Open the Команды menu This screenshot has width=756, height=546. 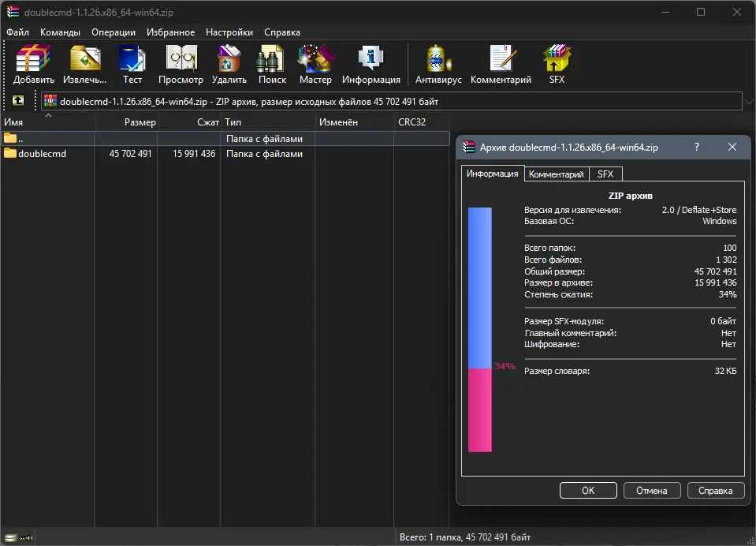(x=60, y=32)
